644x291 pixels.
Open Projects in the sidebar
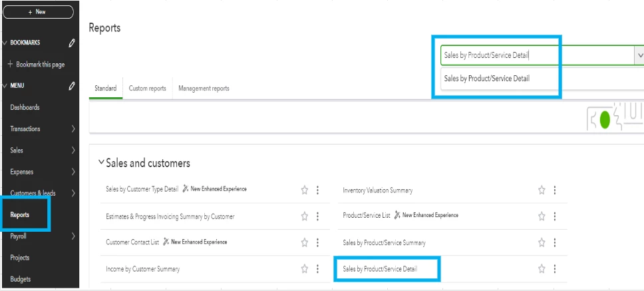(20, 258)
